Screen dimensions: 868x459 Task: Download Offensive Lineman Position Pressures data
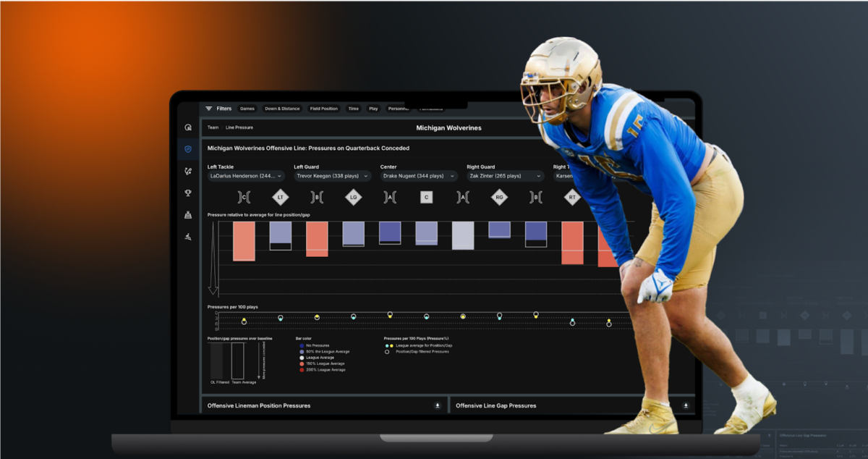[x=438, y=405]
